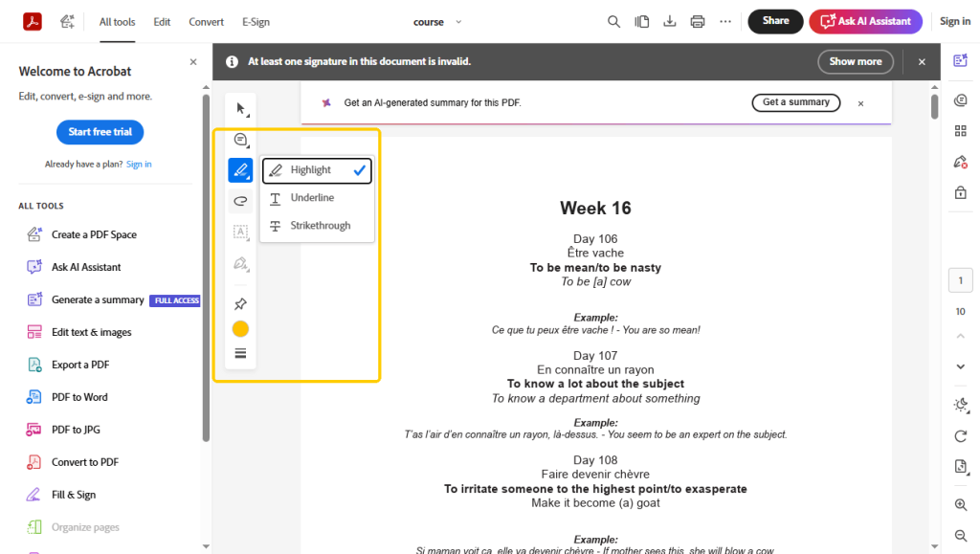Dismiss the AI summary suggestion banner

click(x=860, y=103)
